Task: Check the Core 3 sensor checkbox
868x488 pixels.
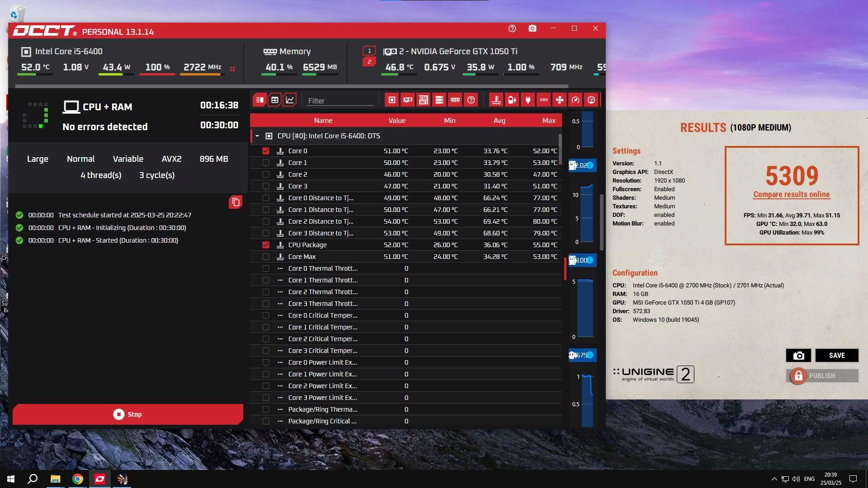Action: tap(266, 186)
